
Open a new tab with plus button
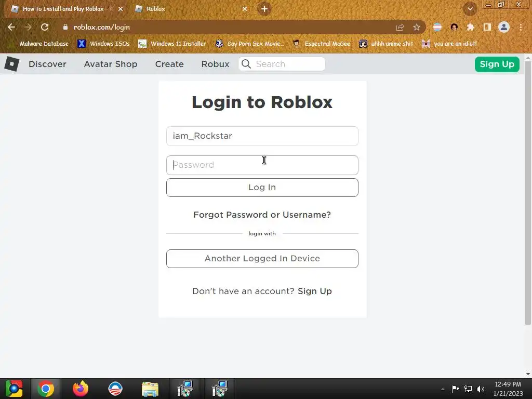pyautogui.click(x=264, y=9)
